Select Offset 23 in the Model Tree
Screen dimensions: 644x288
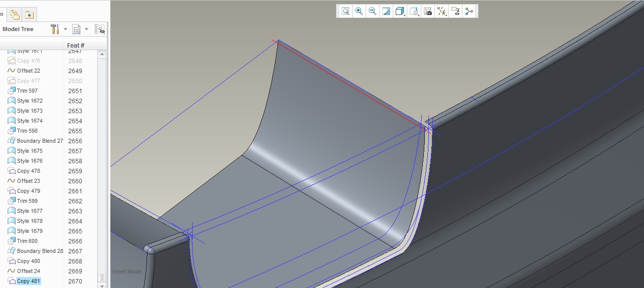point(29,181)
